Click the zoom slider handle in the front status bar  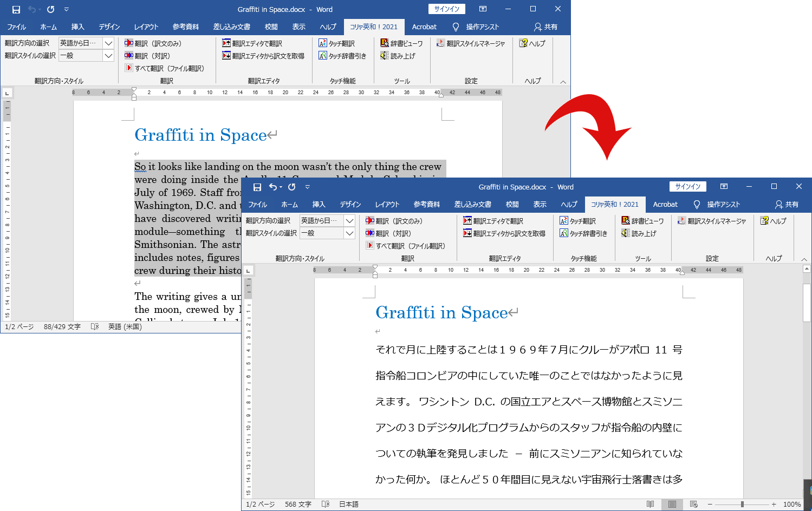tap(742, 504)
